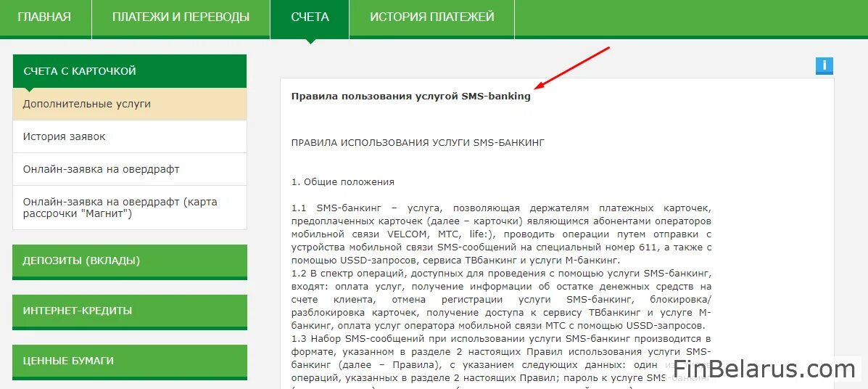Click heading Правила пользования услугой SMS-banking
This screenshot has height=389, width=868.
[410, 97]
